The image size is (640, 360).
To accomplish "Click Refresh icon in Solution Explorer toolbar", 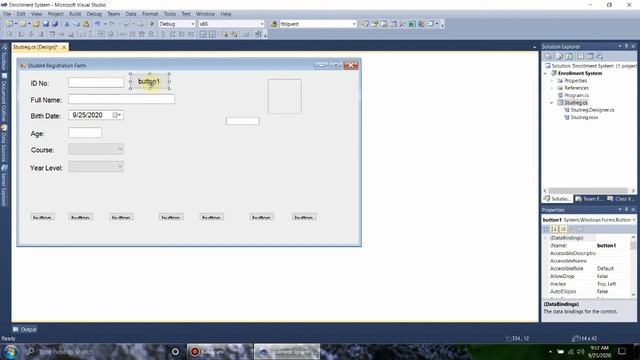I will [x=569, y=56].
